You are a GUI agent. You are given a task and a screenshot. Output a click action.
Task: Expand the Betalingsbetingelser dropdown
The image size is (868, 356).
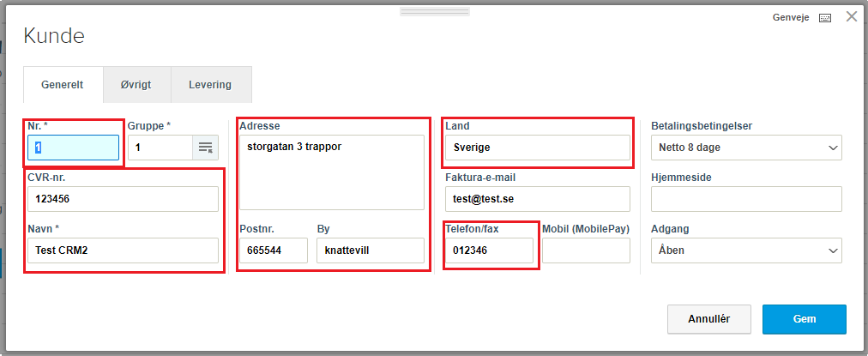(746, 148)
